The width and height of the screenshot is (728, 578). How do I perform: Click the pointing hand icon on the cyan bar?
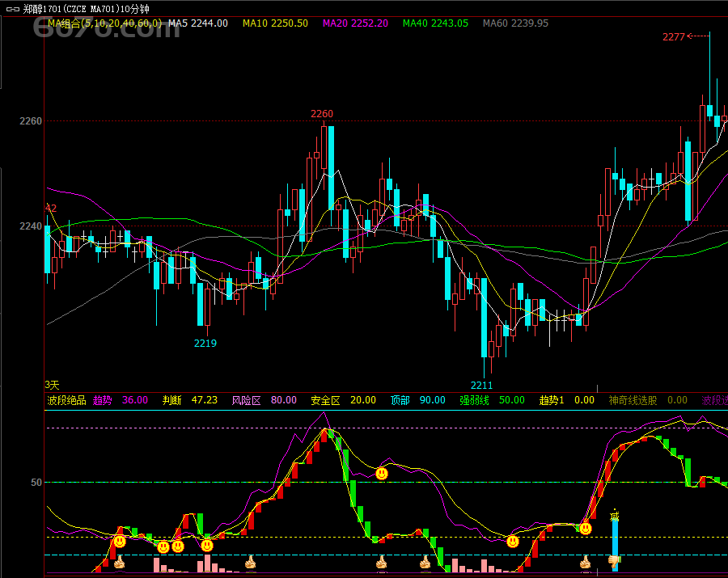pos(614,559)
